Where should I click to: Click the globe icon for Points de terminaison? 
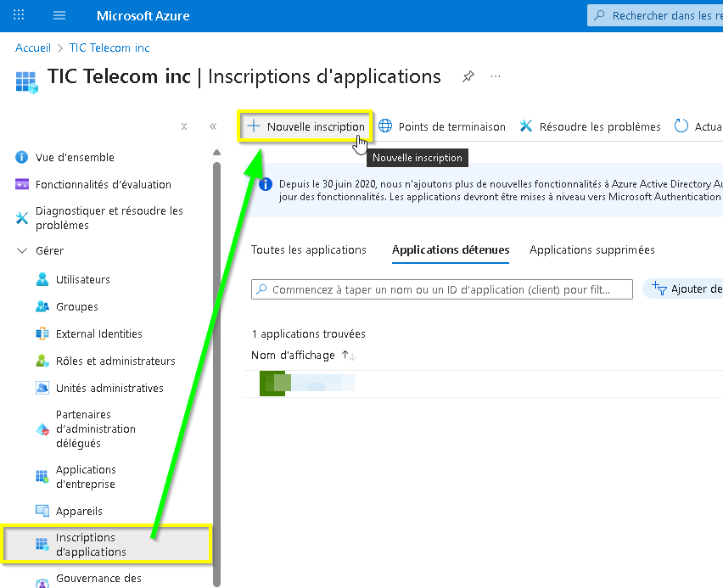(x=385, y=126)
